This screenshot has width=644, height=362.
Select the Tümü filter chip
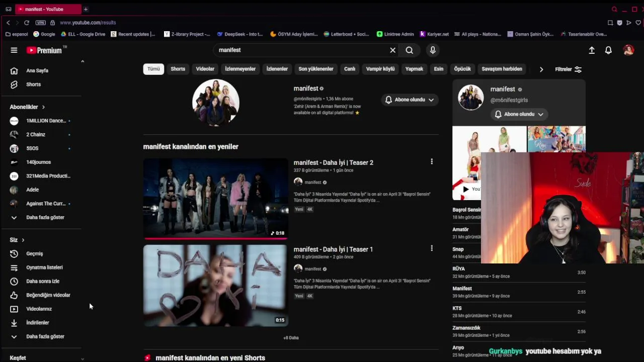153,69
